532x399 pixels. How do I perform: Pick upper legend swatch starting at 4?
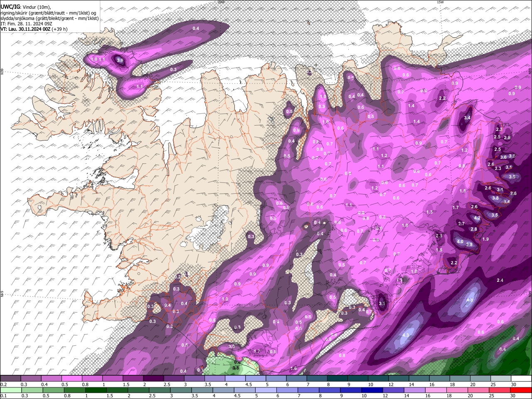point(235,379)
